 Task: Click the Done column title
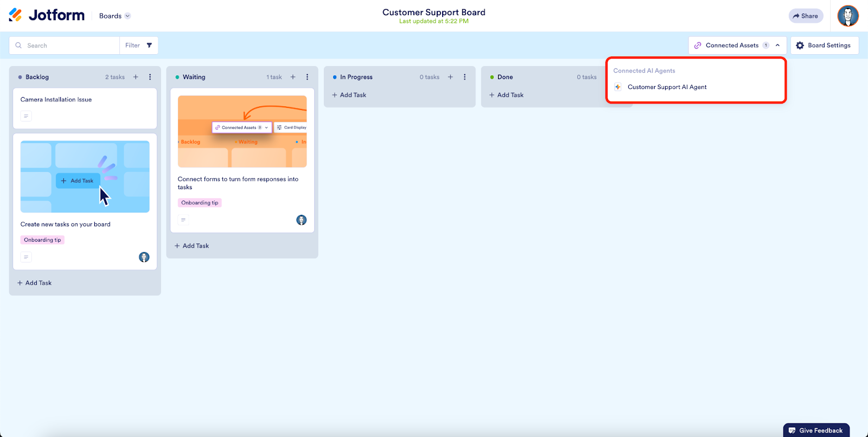tap(505, 77)
